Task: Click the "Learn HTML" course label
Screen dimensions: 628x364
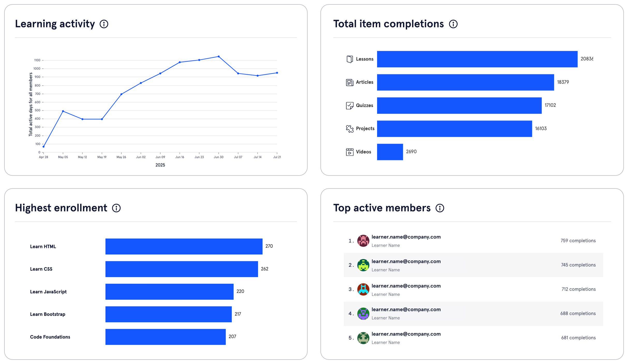Action: 43,247
